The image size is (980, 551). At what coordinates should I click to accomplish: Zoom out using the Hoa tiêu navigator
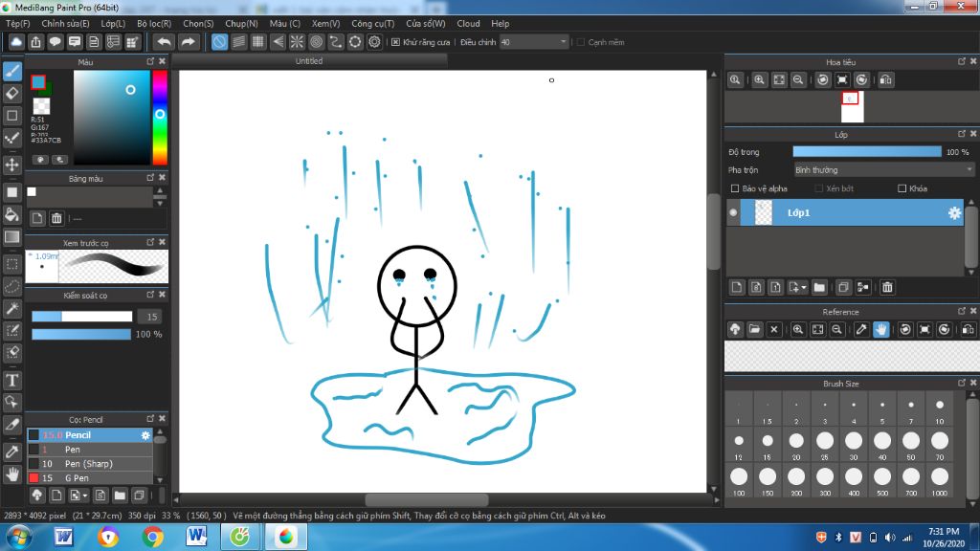click(798, 80)
